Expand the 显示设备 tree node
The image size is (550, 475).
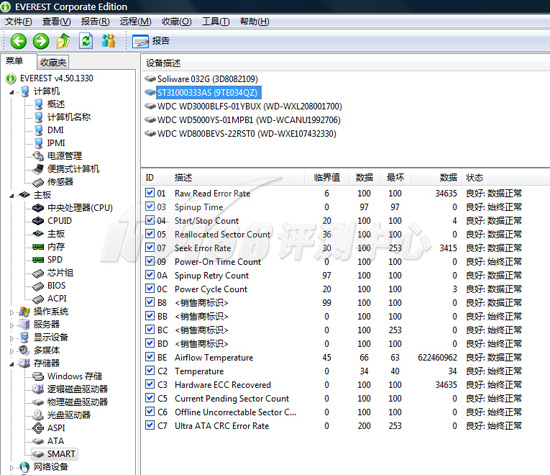coord(12,338)
